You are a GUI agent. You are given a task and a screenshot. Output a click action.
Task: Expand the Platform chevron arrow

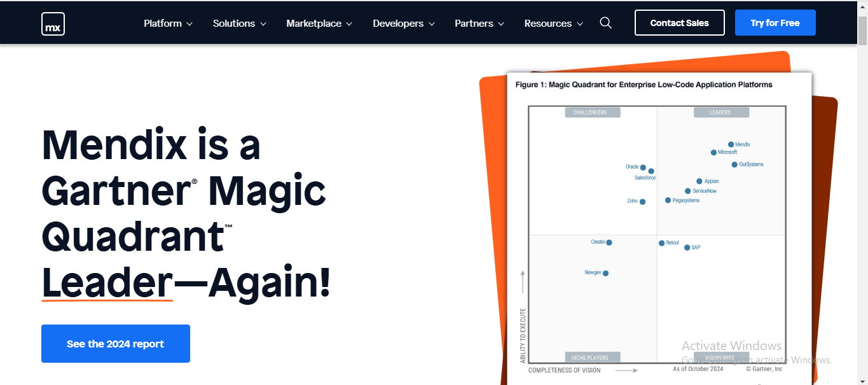189,24
